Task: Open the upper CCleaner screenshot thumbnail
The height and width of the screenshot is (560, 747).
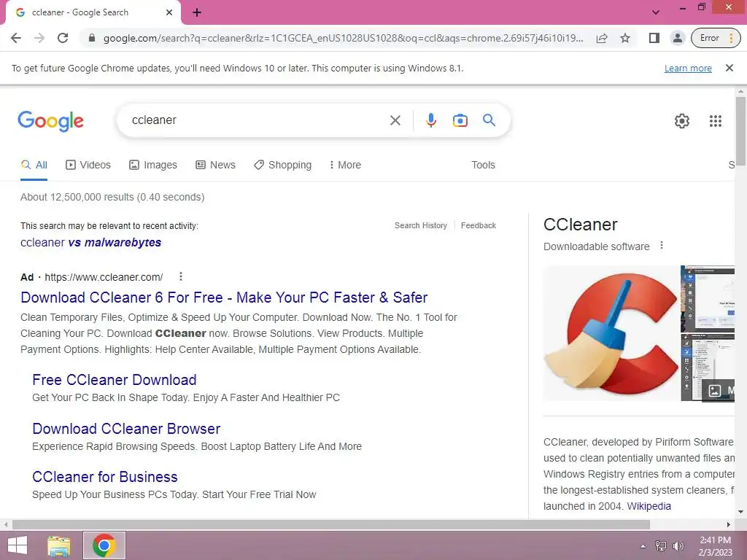Action: tap(708, 298)
